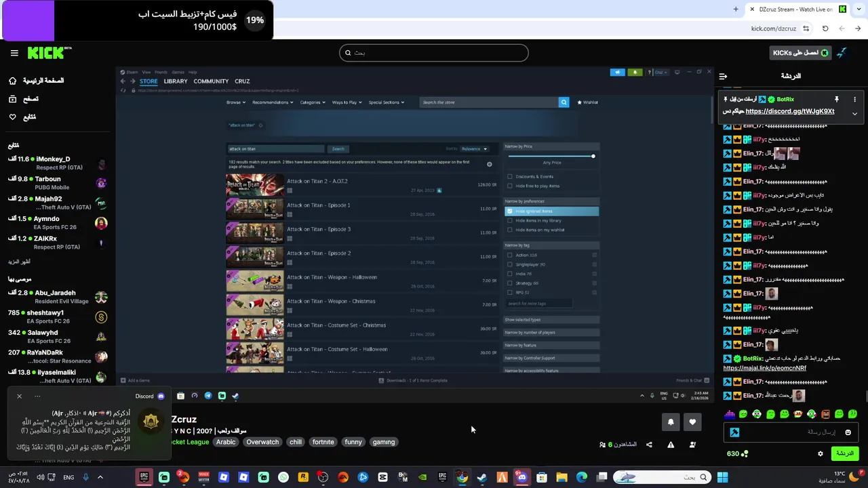Open the Kick hamburger menu
This screenshot has height=488, width=868.
point(14,53)
